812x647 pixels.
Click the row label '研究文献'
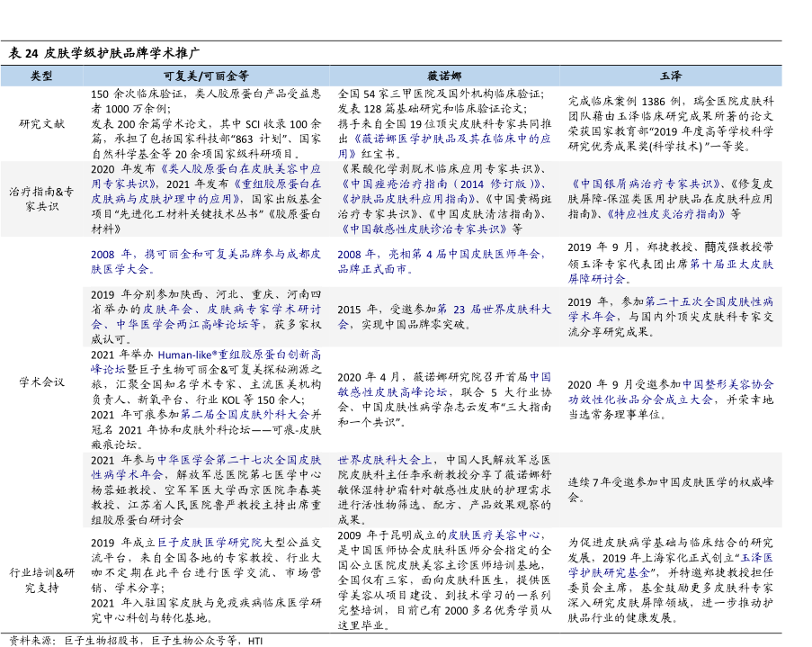41,124
